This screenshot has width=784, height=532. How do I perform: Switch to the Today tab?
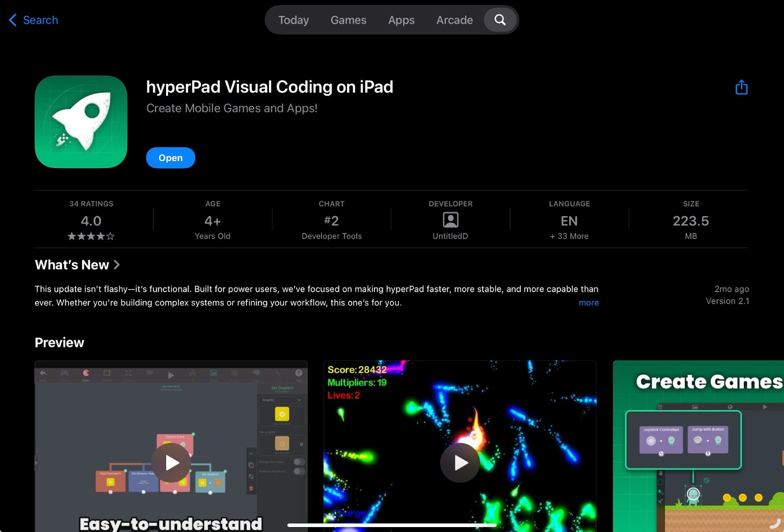coord(294,20)
